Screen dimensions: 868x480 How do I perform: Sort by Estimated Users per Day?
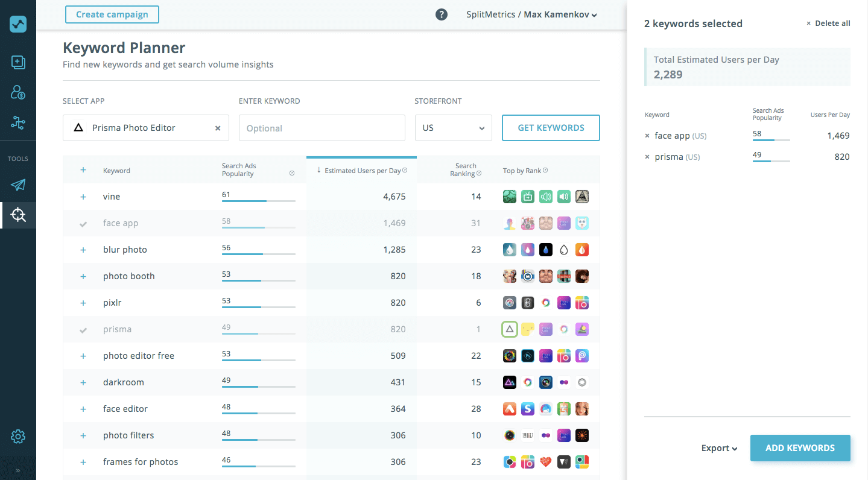coord(362,171)
